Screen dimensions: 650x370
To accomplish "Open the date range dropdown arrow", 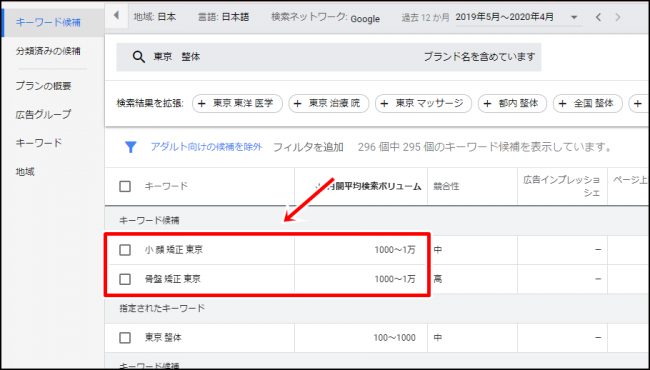I will pos(574,17).
